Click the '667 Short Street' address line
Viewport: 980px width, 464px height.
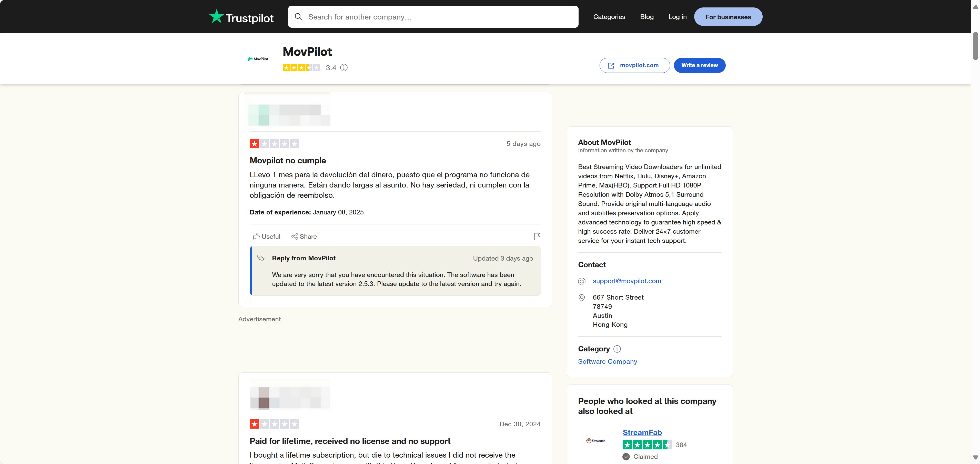pyautogui.click(x=618, y=297)
